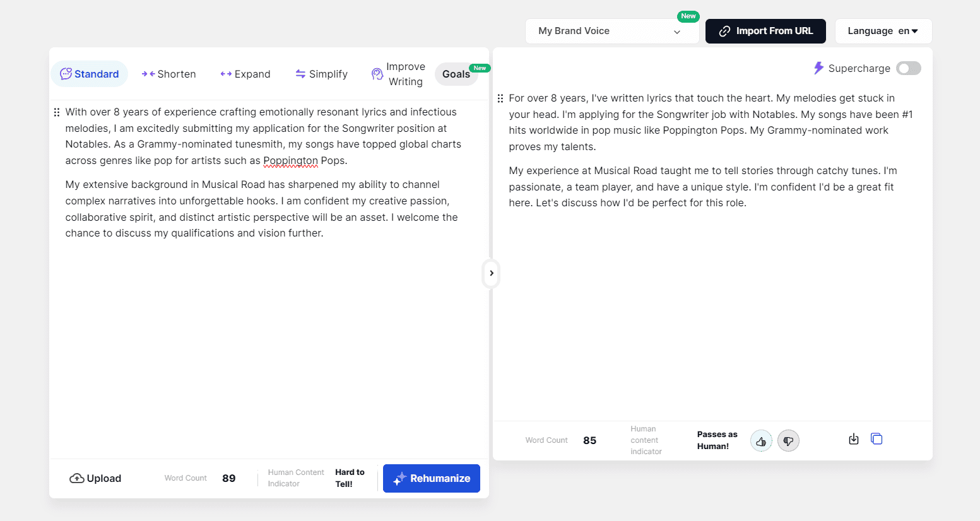Click the input word count 89
The width and height of the screenshot is (980, 521).
click(x=229, y=478)
